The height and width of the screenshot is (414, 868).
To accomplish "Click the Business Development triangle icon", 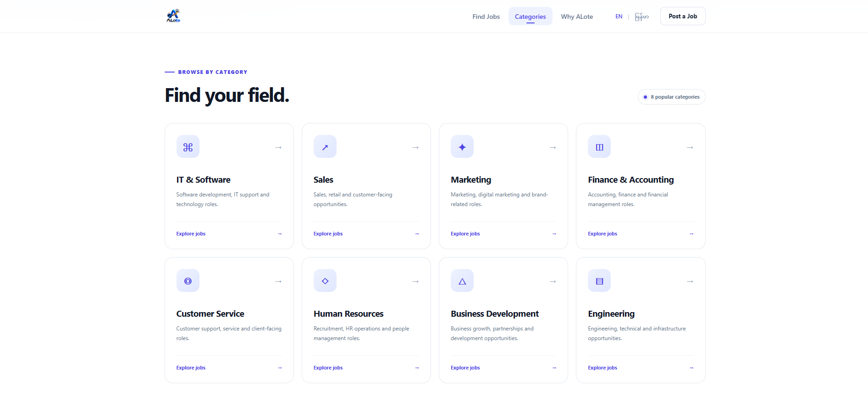I will coord(462,281).
